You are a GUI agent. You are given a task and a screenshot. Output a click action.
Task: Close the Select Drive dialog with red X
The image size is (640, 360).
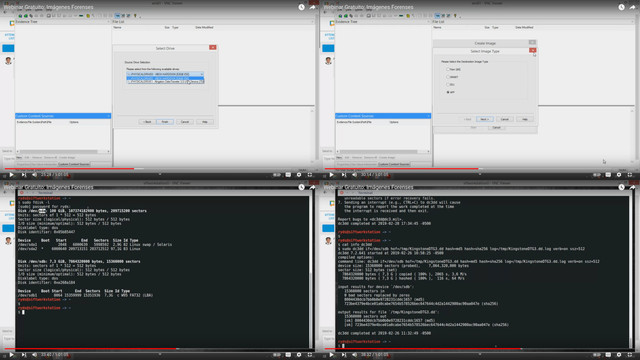click(x=213, y=47)
